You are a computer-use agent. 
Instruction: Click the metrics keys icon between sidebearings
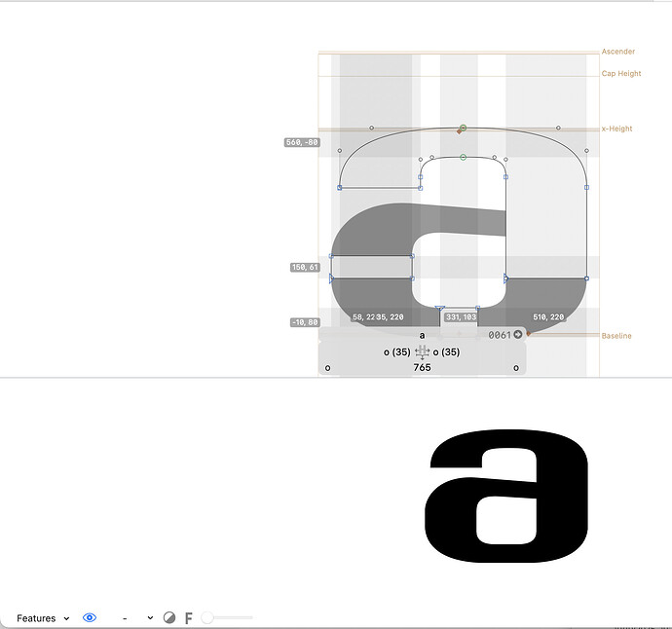point(422,351)
